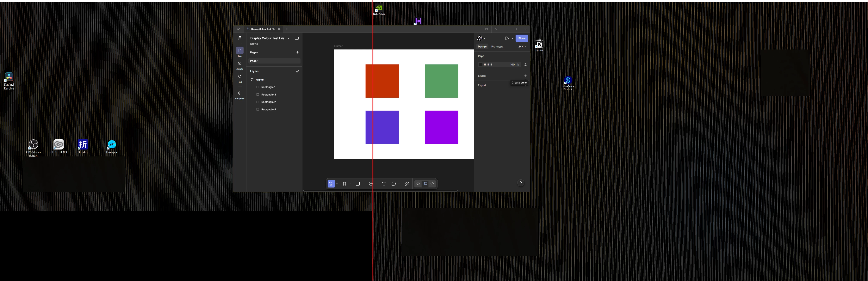
Task: Open the Variables sidebar icon
Action: pyautogui.click(x=240, y=93)
